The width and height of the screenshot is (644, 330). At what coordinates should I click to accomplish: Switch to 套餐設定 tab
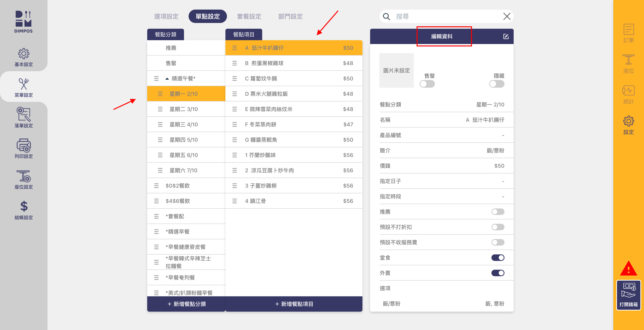[x=249, y=16]
